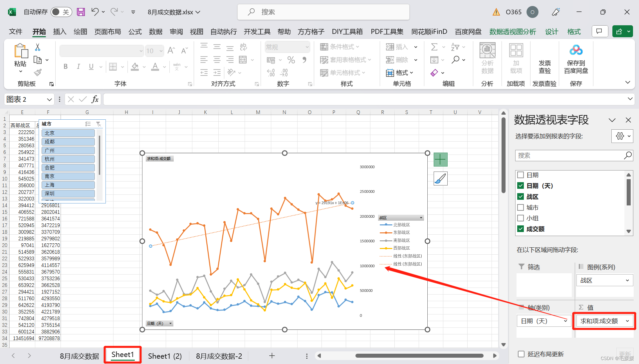Check the 城市 field checkbox
The width and height of the screenshot is (639, 364).
(521, 207)
